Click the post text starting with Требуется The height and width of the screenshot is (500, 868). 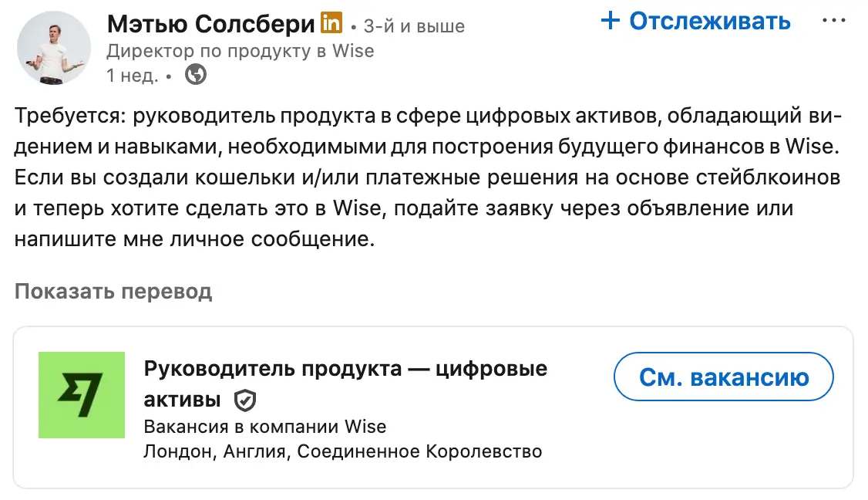428,117
